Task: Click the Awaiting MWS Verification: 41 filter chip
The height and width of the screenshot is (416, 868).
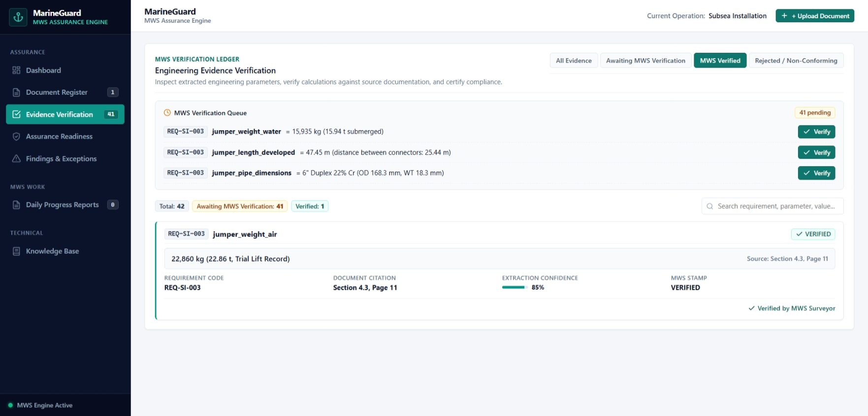Action: coord(240,206)
